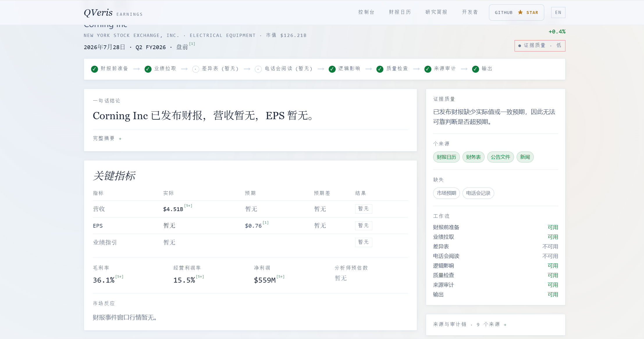
Task: Click the QVeris Earnings logo
Action: [113, 13]
